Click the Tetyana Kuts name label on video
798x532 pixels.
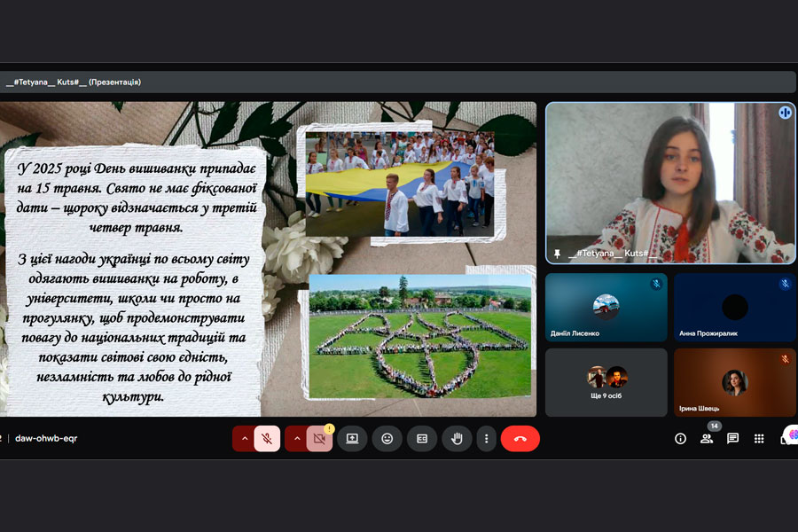pyautogui.click(x=613, y=253)
